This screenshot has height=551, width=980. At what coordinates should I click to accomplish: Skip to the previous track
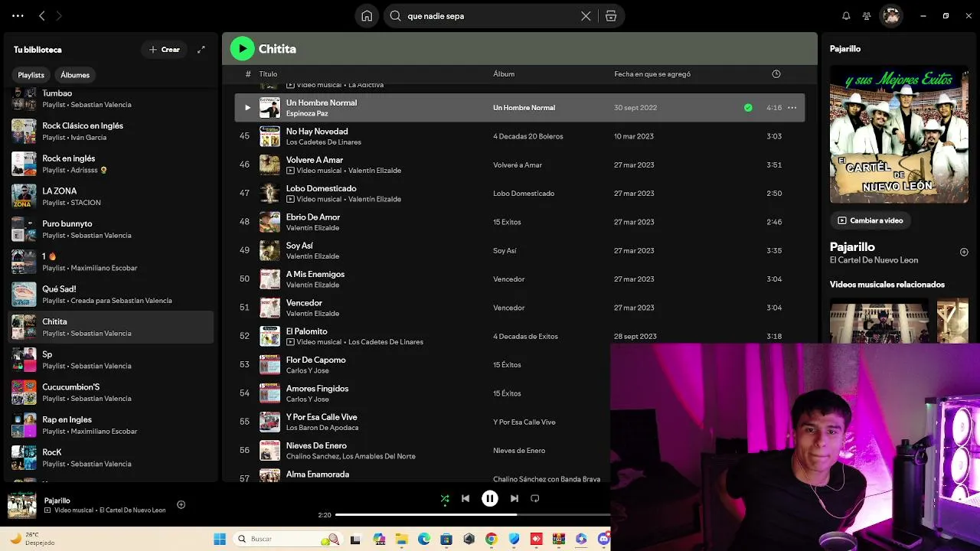(465, 499)
